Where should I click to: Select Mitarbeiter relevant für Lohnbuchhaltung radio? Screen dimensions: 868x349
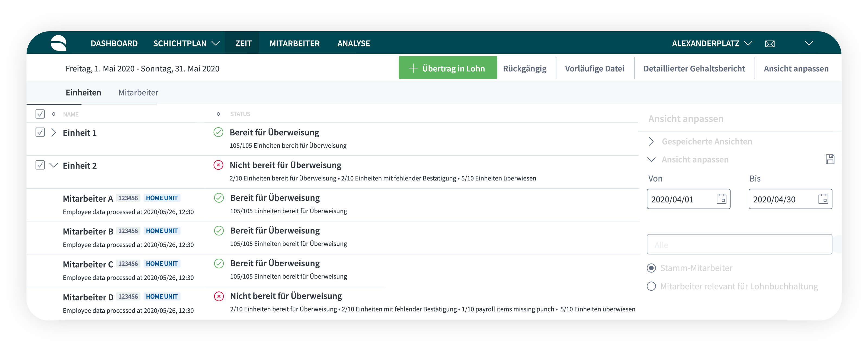[651, 286]
